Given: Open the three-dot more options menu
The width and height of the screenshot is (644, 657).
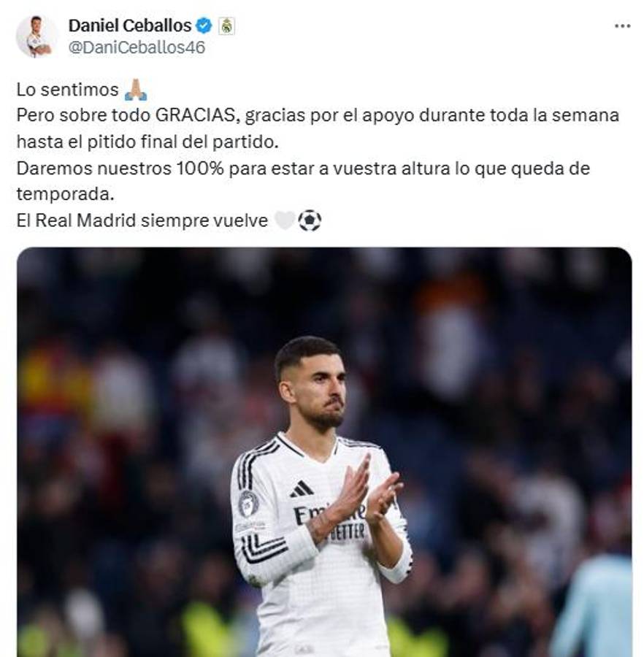Looking at the screenshot, I should [622, 26].
